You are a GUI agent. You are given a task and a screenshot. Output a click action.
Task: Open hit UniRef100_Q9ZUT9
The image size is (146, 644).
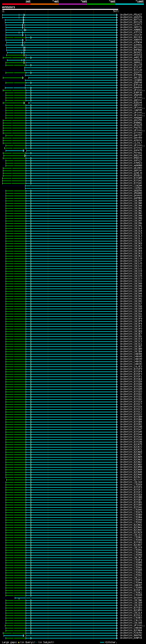tap(131, 17)
